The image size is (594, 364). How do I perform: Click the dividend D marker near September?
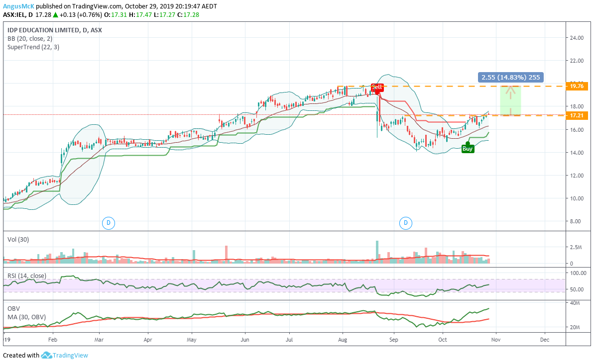406,223
